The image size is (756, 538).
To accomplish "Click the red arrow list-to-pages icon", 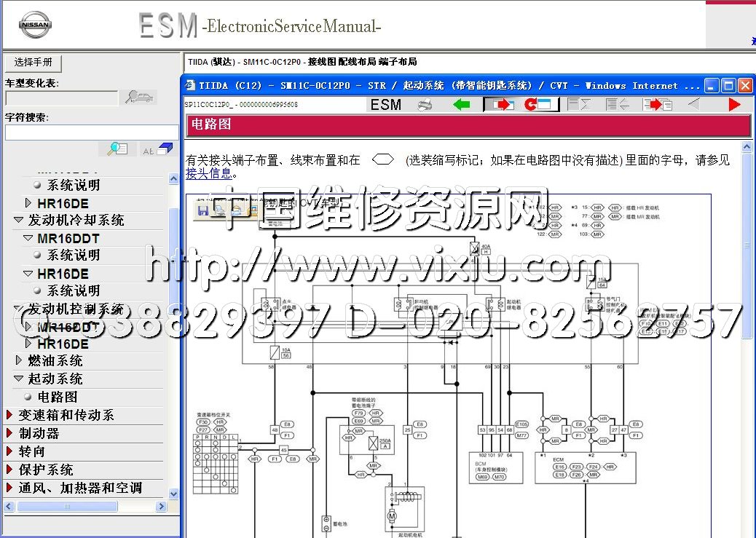I will [x=657, y=104].
